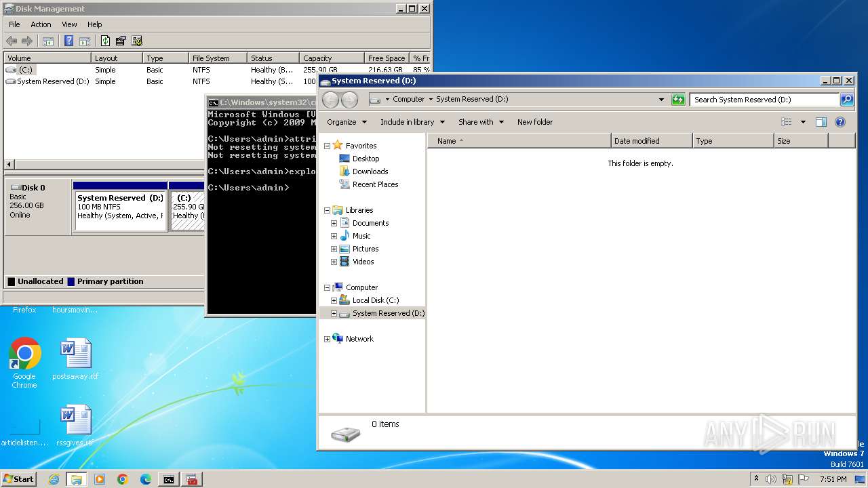Switch to Command Prompt in the taskbar
The width and height of the screenshot is (868, 488).
click(168, 479)
